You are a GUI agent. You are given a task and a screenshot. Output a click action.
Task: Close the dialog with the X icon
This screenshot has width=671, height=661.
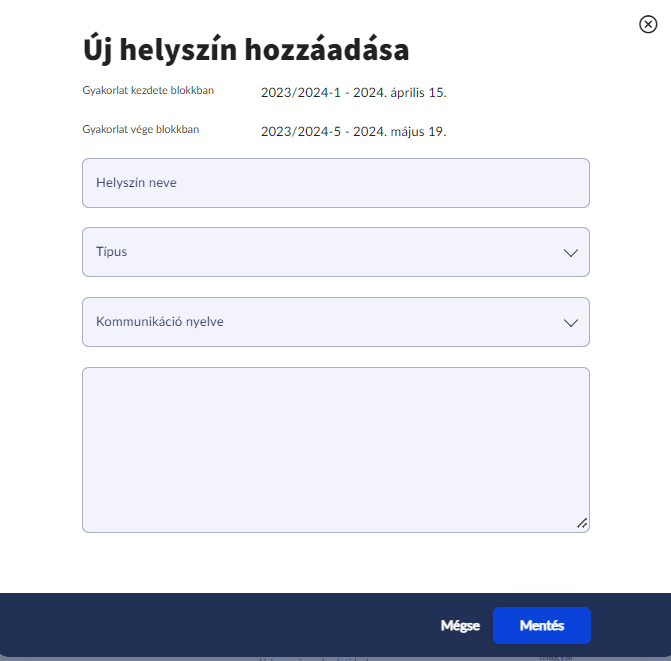[x=648, y=25]
